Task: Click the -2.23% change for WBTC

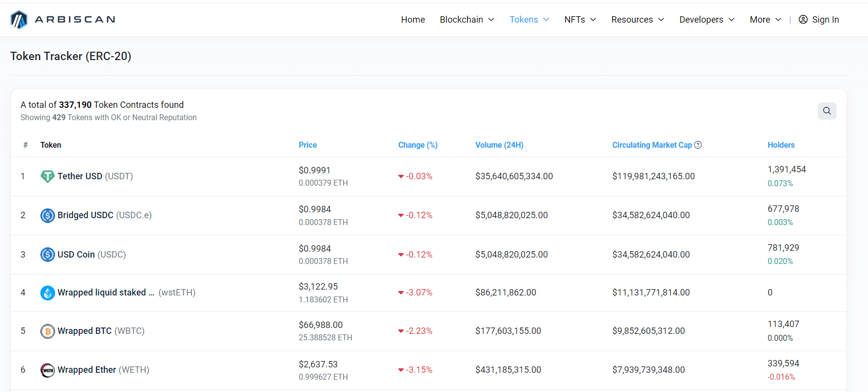Action: pos(415,331)
